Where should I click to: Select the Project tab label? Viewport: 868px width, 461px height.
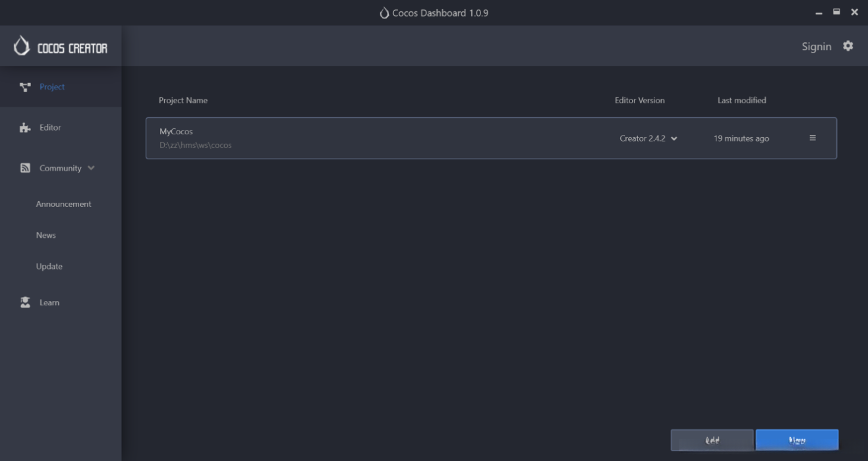pyautogui.click(x=52, y=87)
